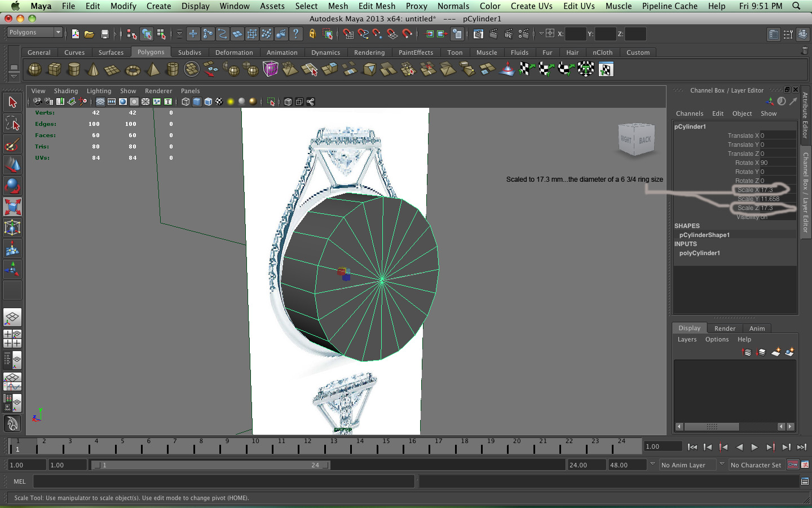Enable smooth shaded display in the viewport

[x=196, y=102]
